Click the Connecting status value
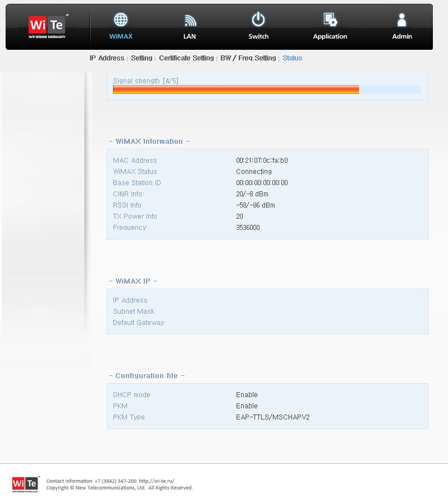This screenshot has width=448, height=504. point(254,172)
